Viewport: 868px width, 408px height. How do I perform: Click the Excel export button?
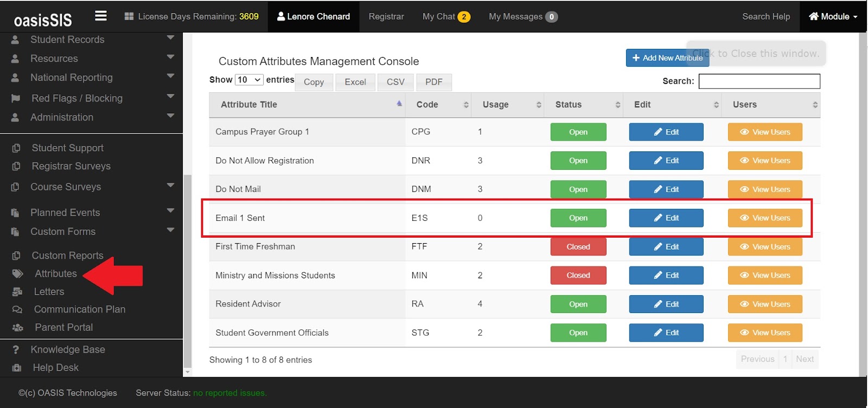pos(355,82)
